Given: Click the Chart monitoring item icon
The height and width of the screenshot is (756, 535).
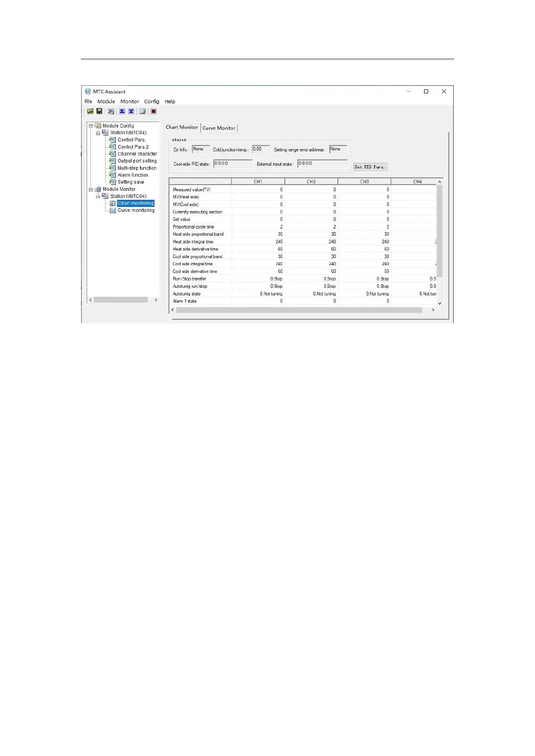Looking at the screenshot, I should click(113, 203).
